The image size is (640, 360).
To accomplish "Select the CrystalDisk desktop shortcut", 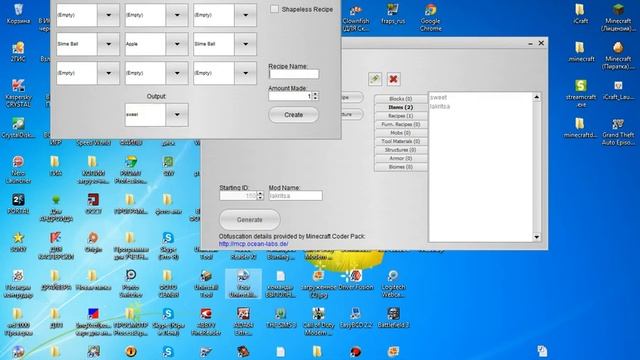I will click(18, 128).
